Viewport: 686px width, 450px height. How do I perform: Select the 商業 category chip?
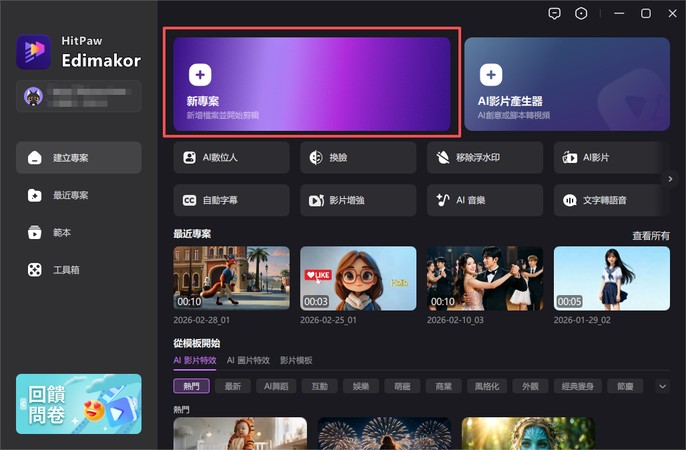[x=444, y=386]
